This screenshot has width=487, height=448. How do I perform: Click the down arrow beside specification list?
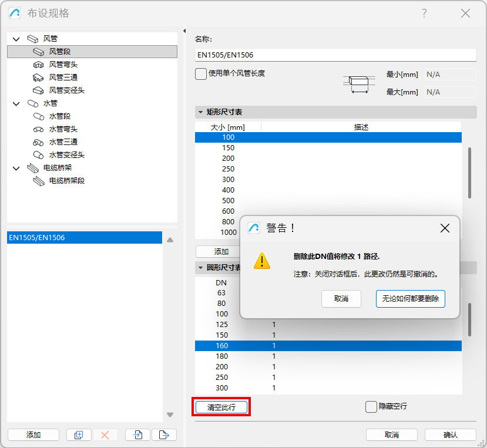click(x=170, y=415)
